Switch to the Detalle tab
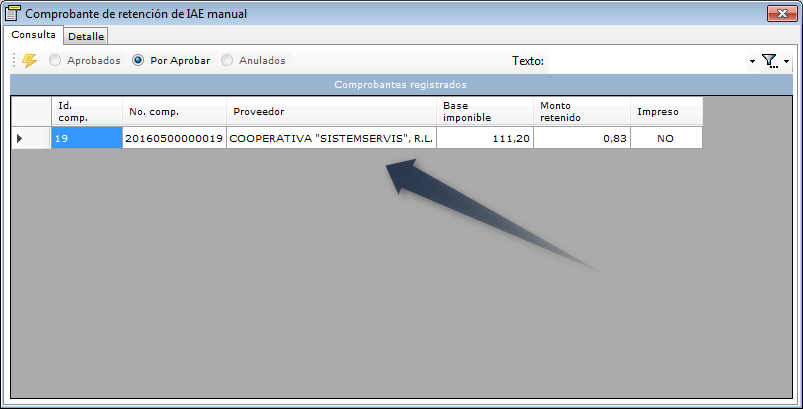This screenshot has width=803, height=409. tap(86, 36)
